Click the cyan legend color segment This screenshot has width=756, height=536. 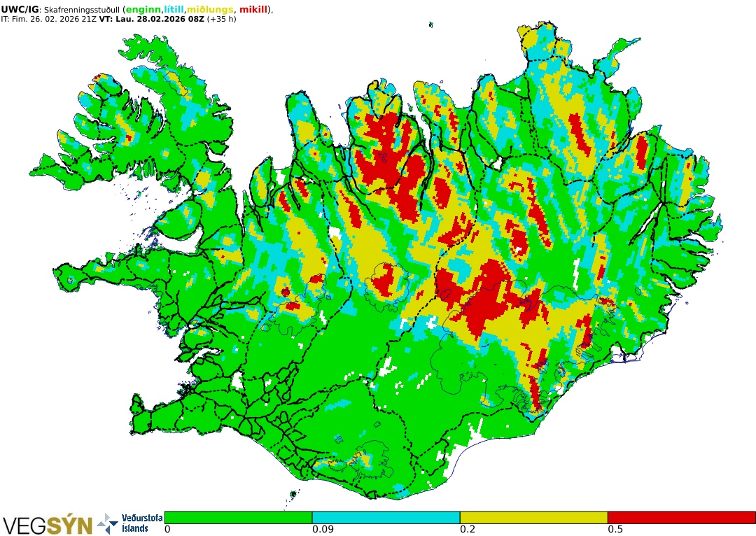point(386,518)
